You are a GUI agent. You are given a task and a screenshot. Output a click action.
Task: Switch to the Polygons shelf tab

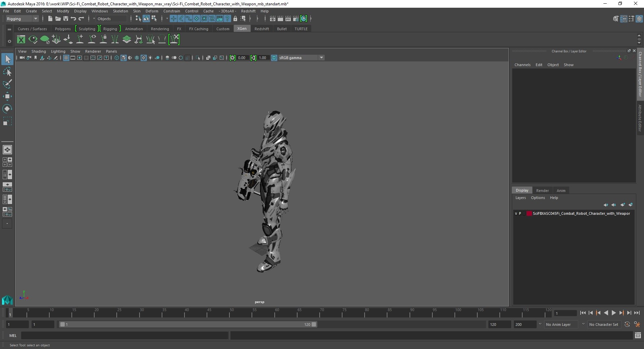point(63,29)
